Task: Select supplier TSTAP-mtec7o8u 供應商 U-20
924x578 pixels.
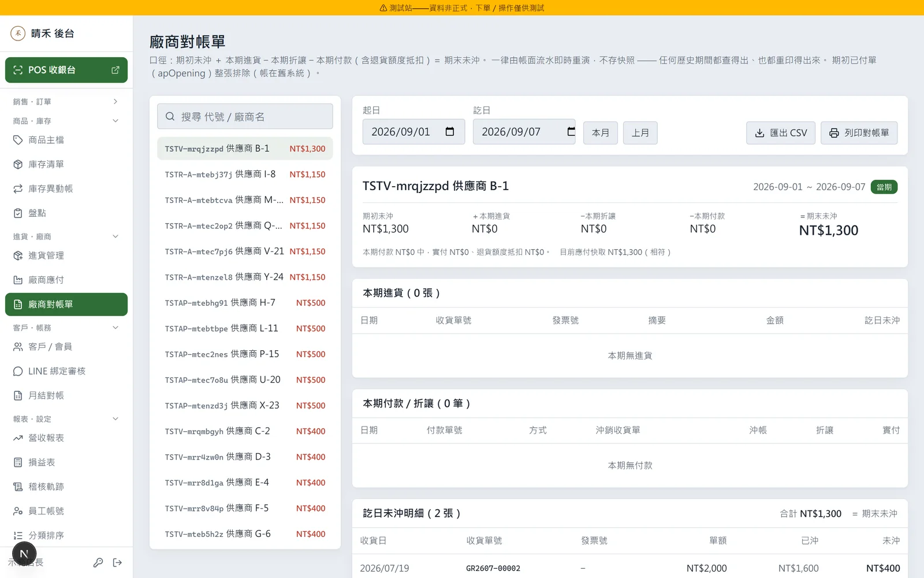Action: pos(245,380)
